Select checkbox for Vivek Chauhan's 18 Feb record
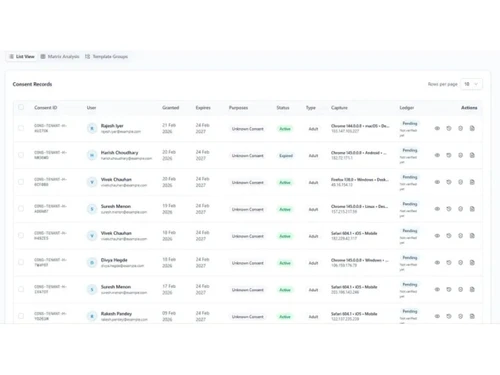 [x=21, y=235]
